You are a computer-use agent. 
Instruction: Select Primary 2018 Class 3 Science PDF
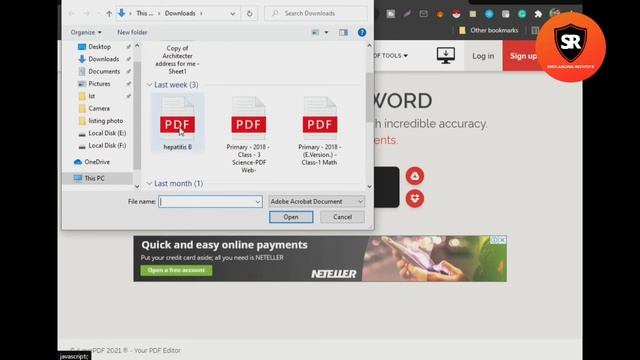(248, 135)
